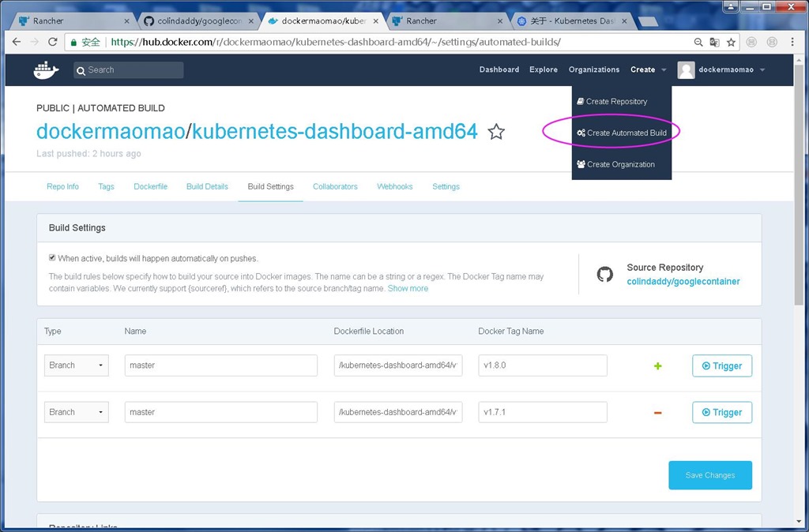Click the browser forward arrow
809x532 pixels.
point(35,42)
